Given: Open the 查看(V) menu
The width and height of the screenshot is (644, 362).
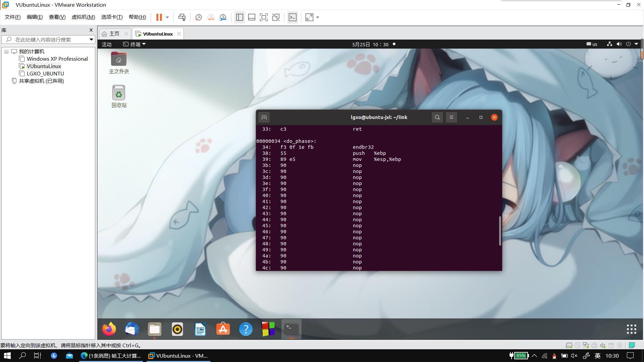Looking at the screenshot, I should click(x=57, y=17).
